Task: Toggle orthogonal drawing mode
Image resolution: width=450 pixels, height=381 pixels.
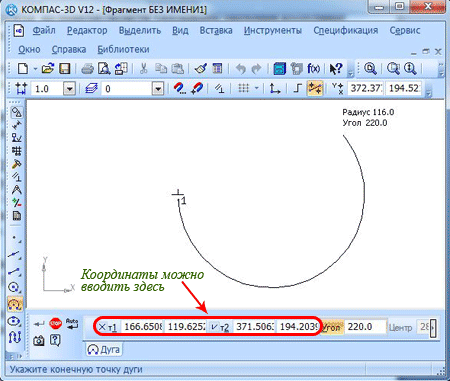Action: tap(297, 88)
